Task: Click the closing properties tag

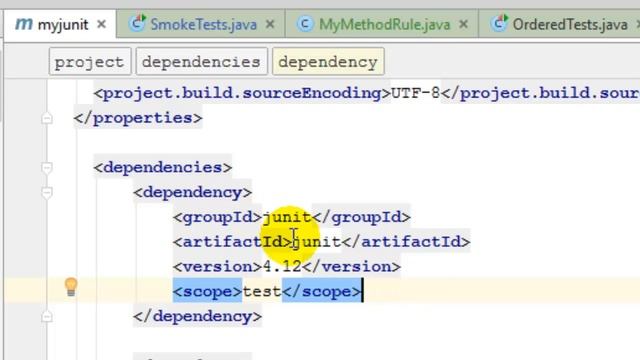Action: [138, 118]
